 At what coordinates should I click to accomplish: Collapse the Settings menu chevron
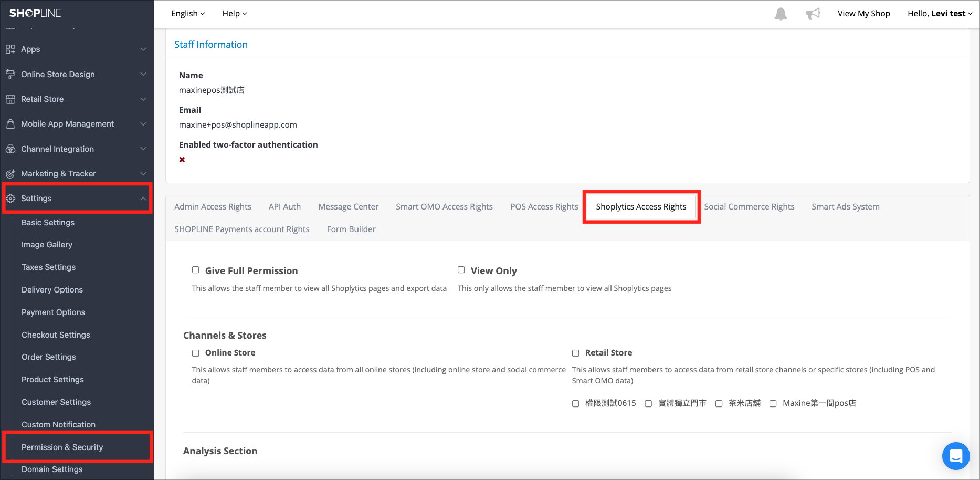pos(143,199)
